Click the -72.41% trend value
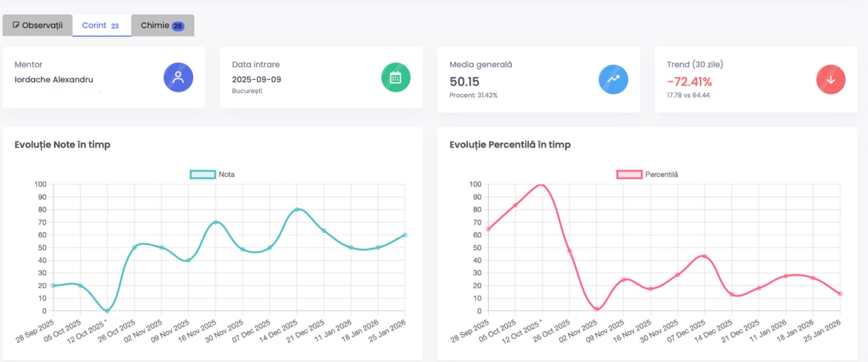This screenshot has width=868, height=362. click(x=689, y=82)
